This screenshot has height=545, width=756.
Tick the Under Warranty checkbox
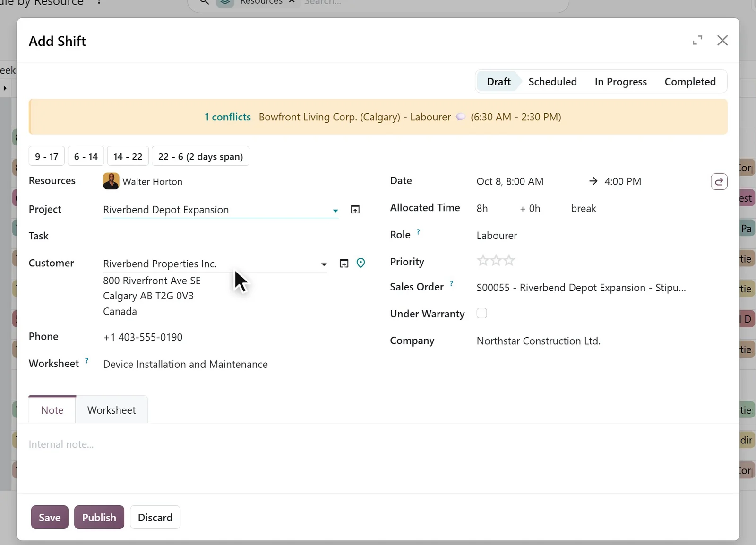click(481, 313)
